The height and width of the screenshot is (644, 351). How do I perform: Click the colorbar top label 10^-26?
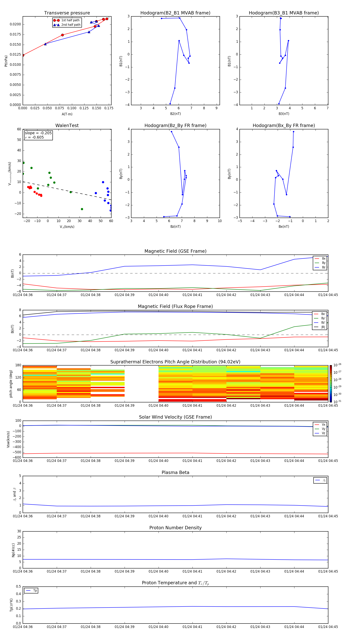pos(337,365)
